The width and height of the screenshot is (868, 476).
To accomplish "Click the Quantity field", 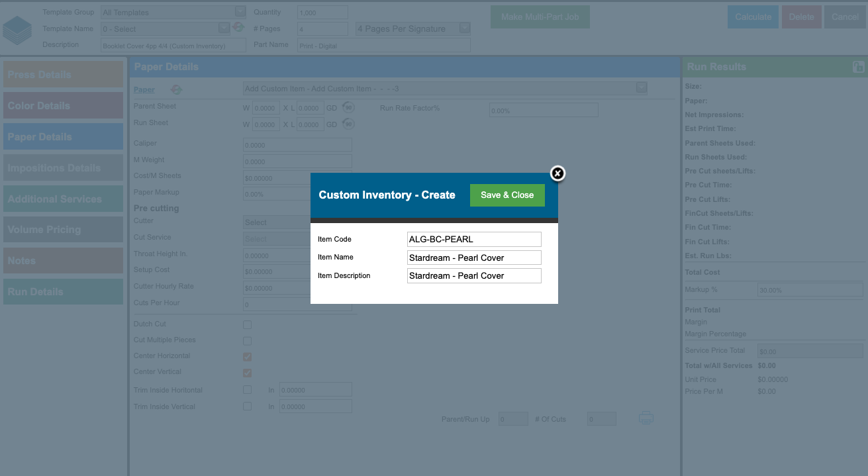I will pyautogui.click(x=322, y=12).
